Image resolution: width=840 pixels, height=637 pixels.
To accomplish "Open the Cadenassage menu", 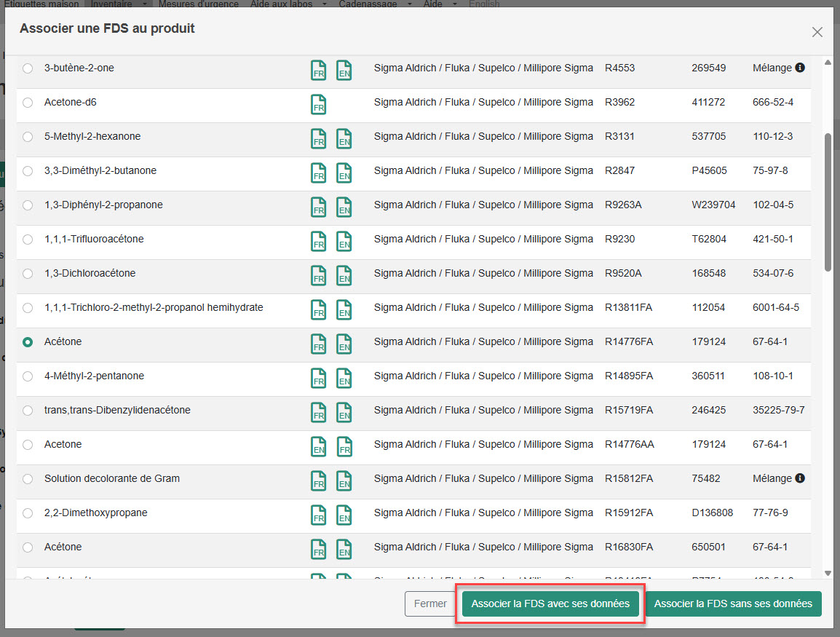I will pos(368,4).
